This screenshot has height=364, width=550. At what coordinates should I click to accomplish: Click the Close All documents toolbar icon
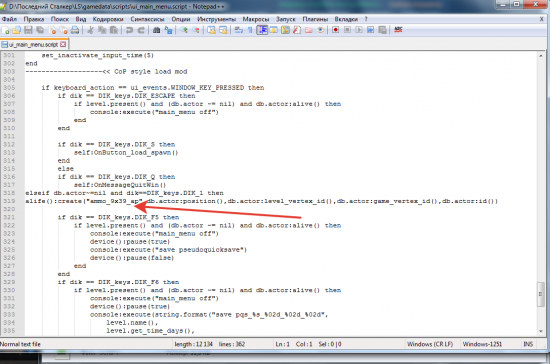pos(63,31)
